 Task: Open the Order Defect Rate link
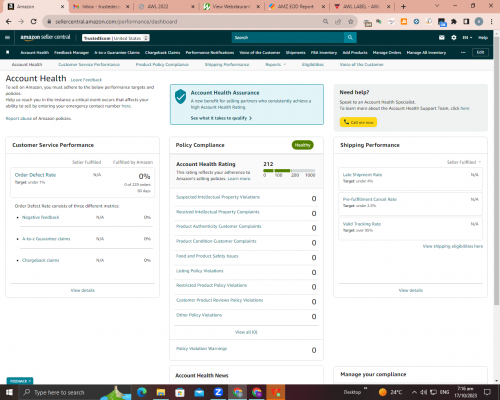tap(35, 175)
